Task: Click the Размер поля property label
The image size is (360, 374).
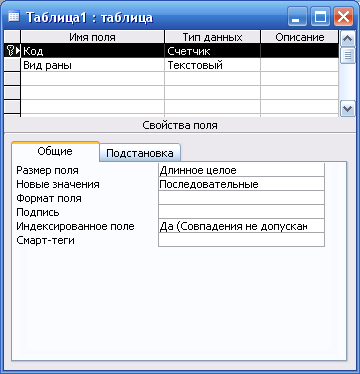Action: [x=47, y=170]
